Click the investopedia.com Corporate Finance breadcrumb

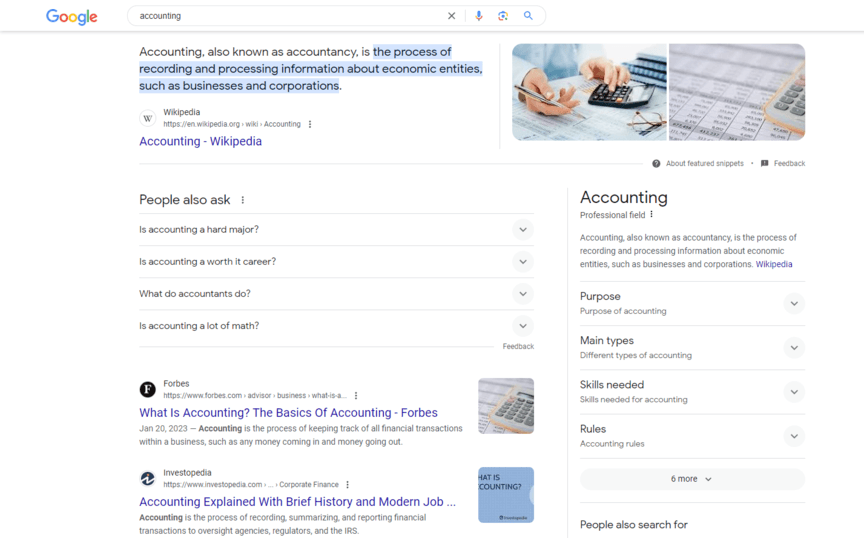click(251, 485)
